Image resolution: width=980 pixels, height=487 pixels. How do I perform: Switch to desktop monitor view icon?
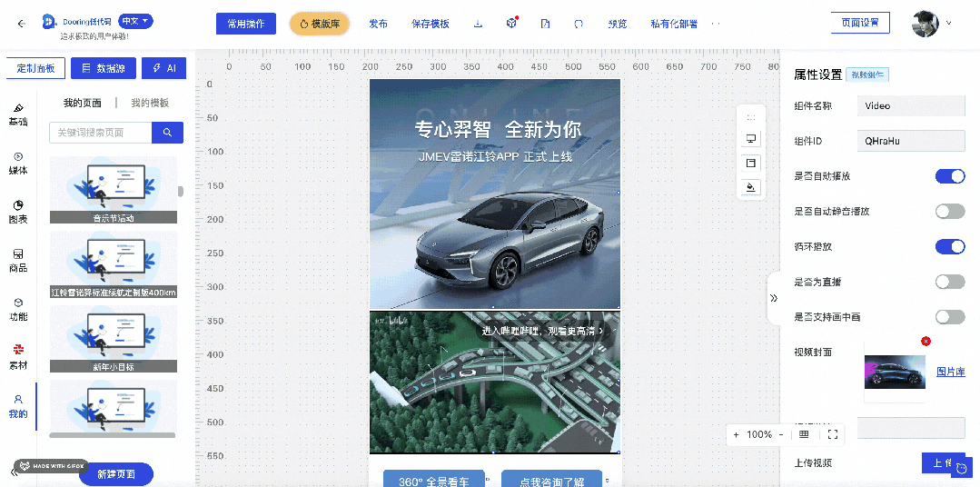[x=751, y=138]
